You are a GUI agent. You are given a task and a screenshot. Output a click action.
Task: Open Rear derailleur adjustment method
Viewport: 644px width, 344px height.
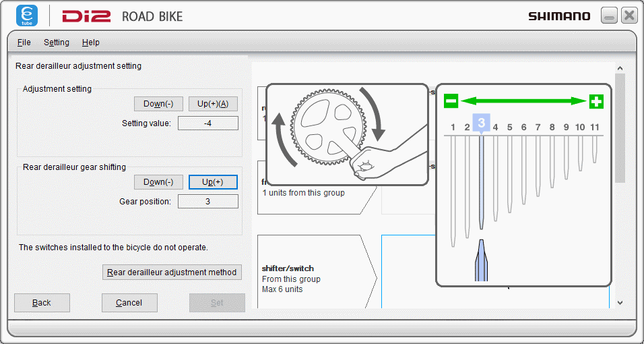(172, 272)
